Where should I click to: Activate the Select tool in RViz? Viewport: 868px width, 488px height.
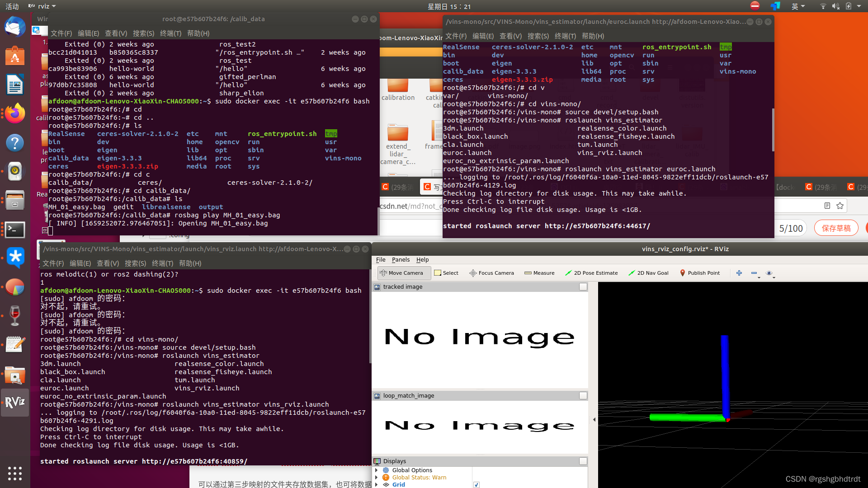click(x=446, y=272)
